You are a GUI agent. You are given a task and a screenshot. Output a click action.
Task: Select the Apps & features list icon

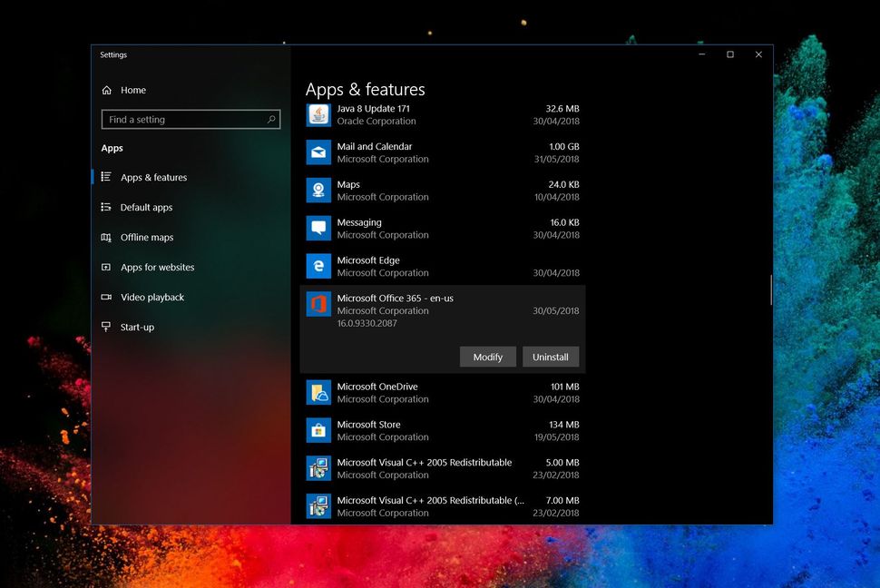[107, 177]
